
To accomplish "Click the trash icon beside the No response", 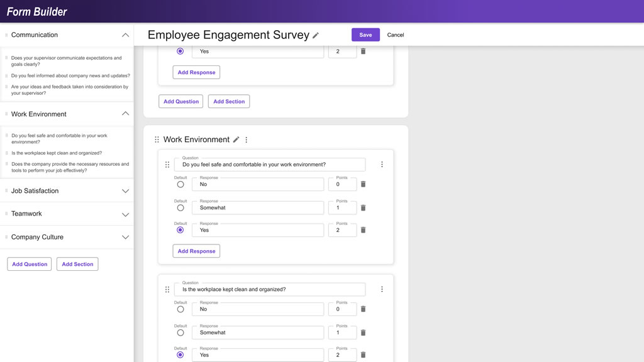I will (363, 184).
